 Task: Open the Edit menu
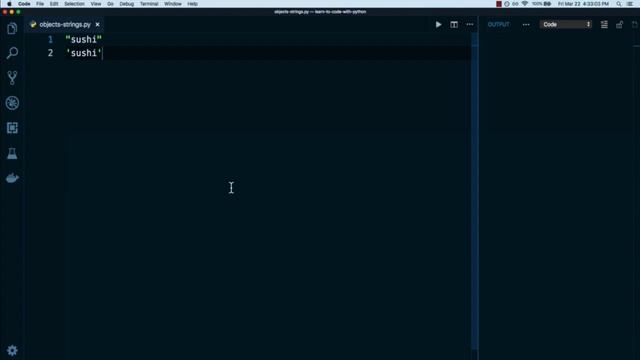pyautogui.click(x=54, y=4)
